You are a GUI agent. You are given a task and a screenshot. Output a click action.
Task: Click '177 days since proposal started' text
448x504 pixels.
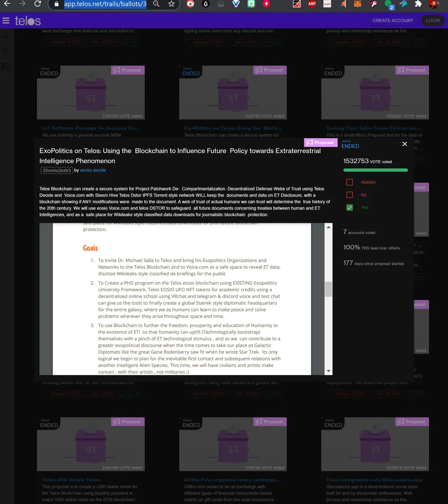pyautogui.click(x=373, y=263)
